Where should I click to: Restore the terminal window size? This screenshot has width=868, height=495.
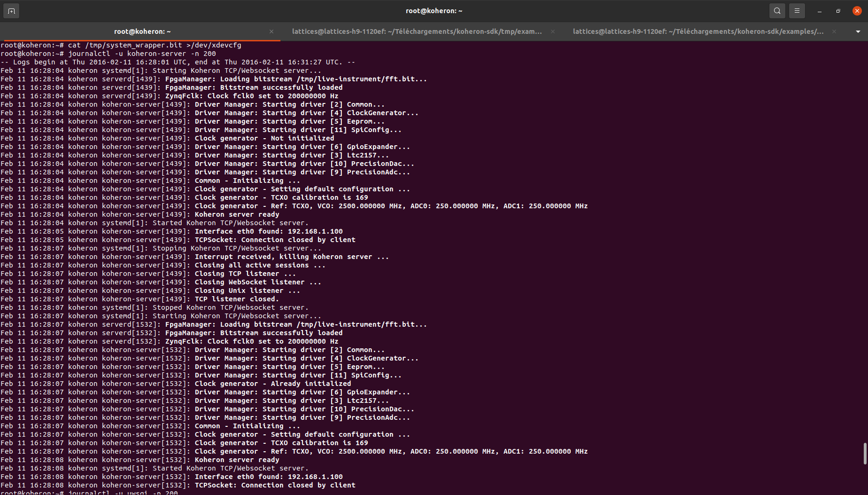838,10
